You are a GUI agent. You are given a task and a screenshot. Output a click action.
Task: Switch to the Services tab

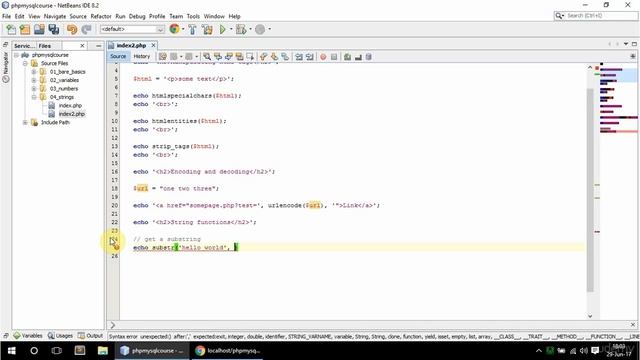pos(24,46)
